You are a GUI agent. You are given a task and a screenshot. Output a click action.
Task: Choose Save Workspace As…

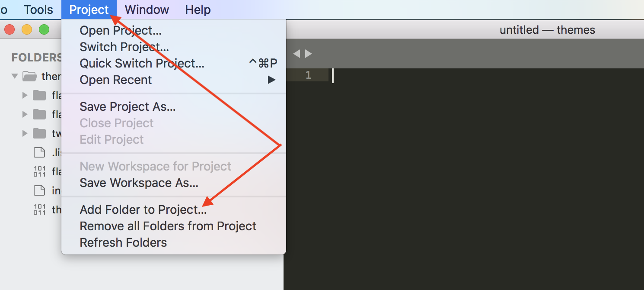[x=139, y=183]
